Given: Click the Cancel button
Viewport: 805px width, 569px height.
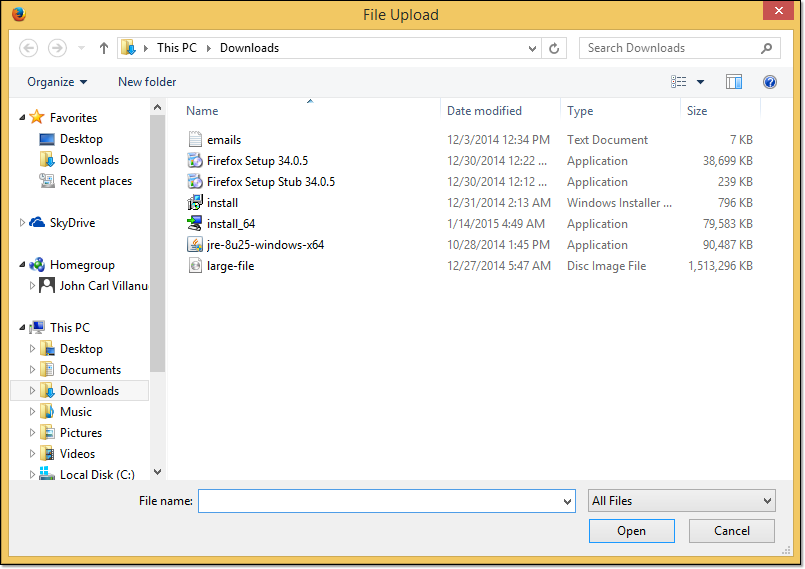Looking at the screenshot, I should tap(732, 531).
